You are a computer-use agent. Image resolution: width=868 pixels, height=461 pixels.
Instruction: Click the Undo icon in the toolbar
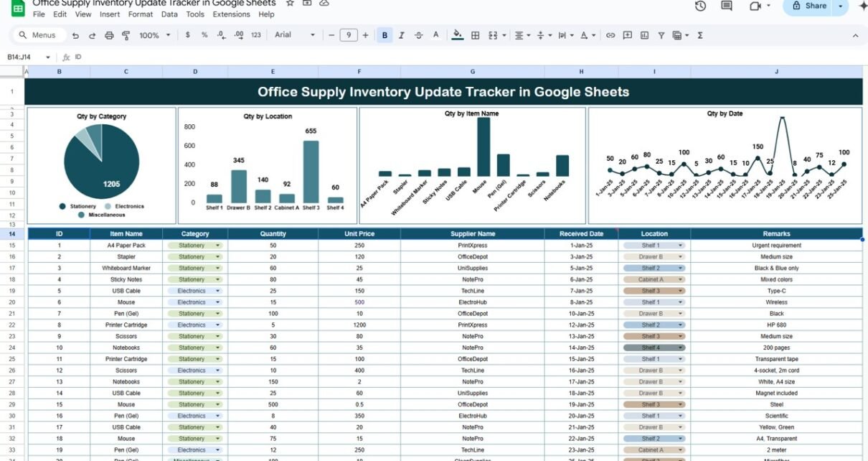(x=76, y=35)
